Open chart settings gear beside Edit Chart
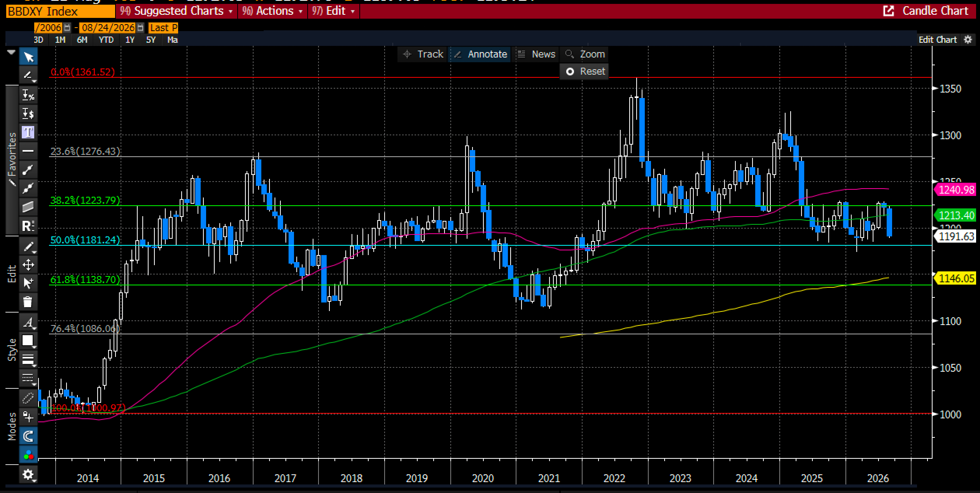 (x=968, y=40)
